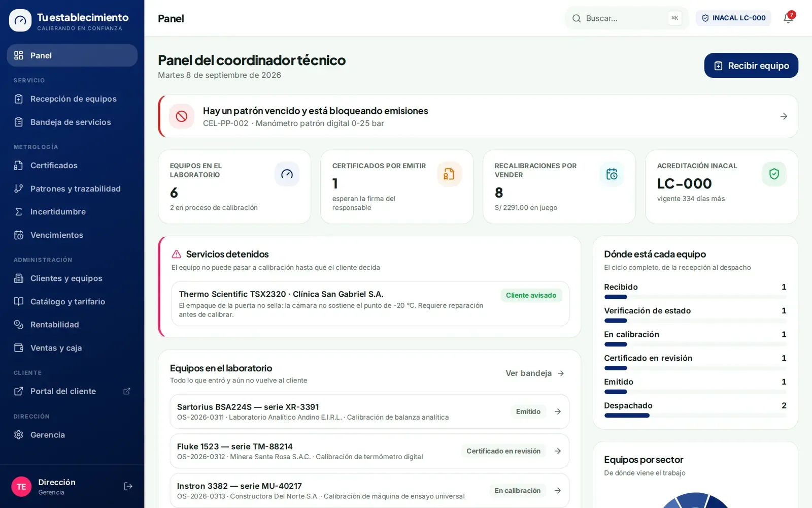
Task: Focus the Buscar search field
Action: [x=626, y=18]
